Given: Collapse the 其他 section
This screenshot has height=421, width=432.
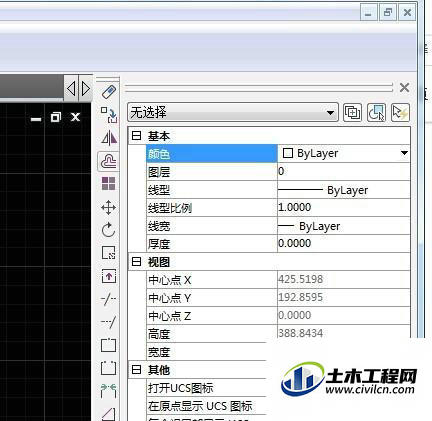Looking at the screenshot, I should (x=136, y=370).
